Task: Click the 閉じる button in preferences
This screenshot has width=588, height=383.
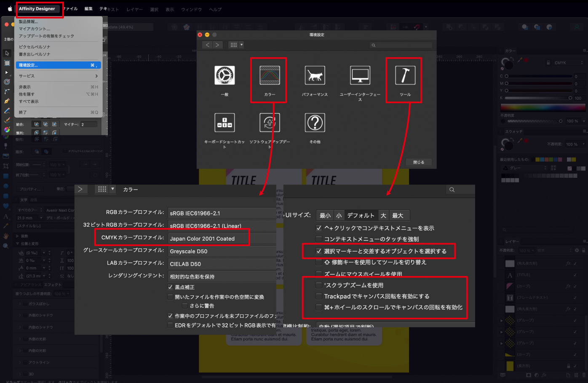Action: click(418, 162)
